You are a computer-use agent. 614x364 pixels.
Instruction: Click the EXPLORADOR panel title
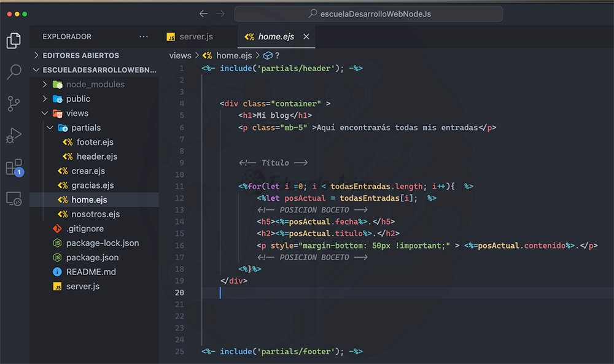tap(67, 36)
